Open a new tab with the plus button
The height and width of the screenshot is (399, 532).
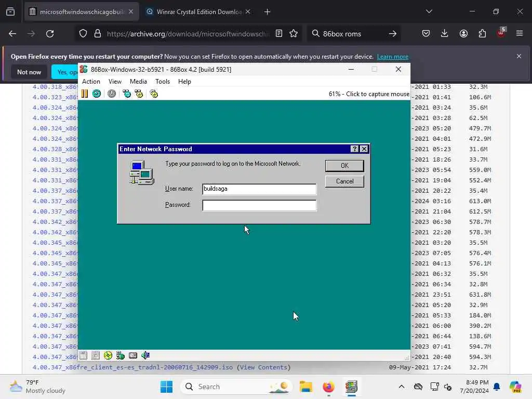268,12
